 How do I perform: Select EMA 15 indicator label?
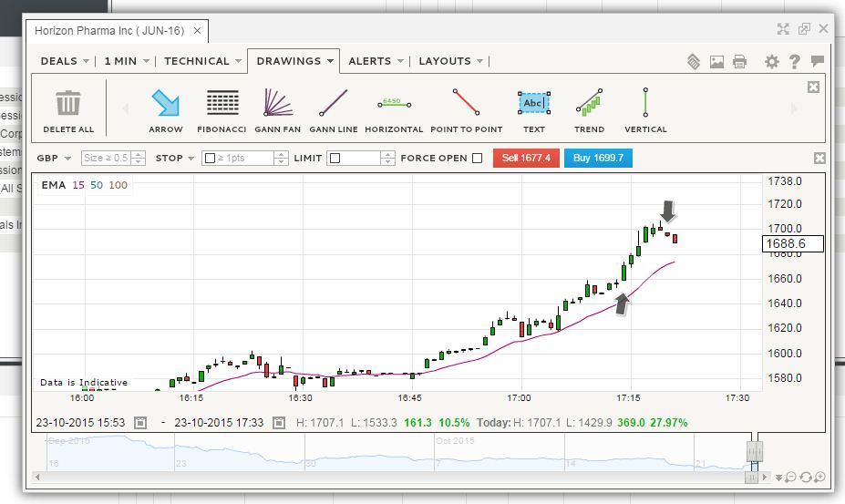pos(78,185)
